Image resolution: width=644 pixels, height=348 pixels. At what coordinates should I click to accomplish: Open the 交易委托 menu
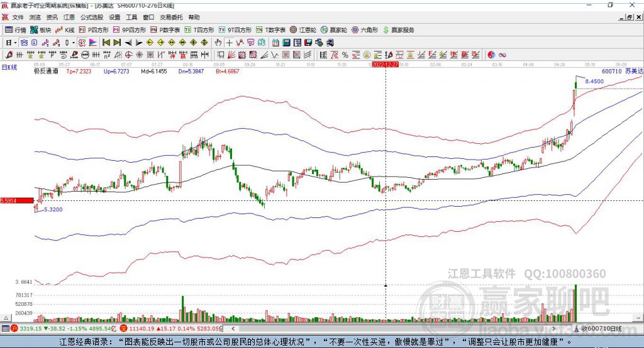(171, 17)
